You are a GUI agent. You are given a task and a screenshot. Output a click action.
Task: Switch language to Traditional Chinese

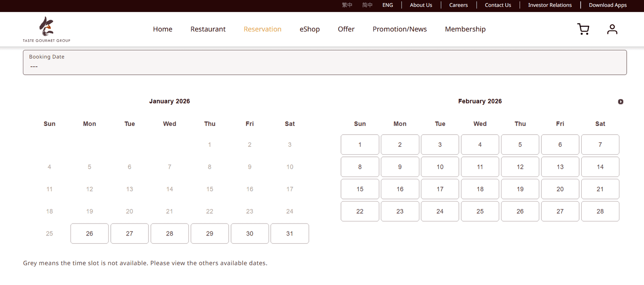click(x=347, y=5)
